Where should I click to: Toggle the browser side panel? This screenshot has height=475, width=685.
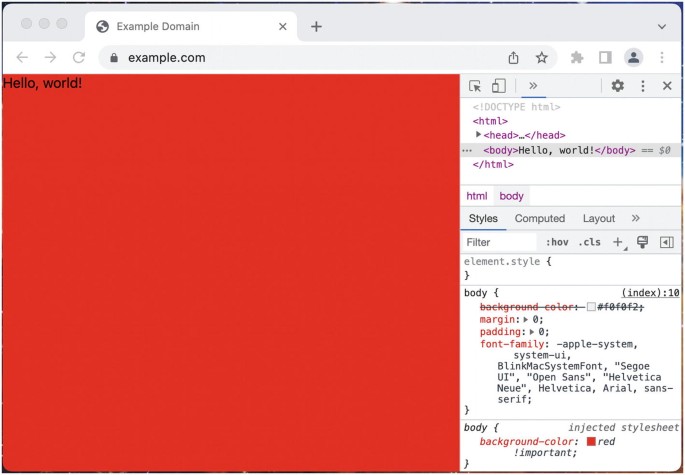pos(605,58)
